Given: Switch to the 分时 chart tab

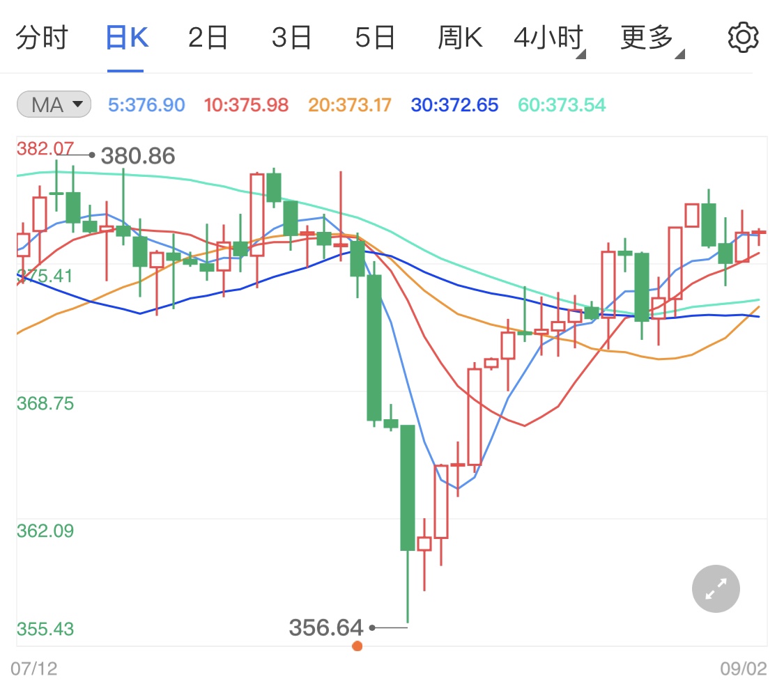Looking at the screenshot, I should point(44,37).
